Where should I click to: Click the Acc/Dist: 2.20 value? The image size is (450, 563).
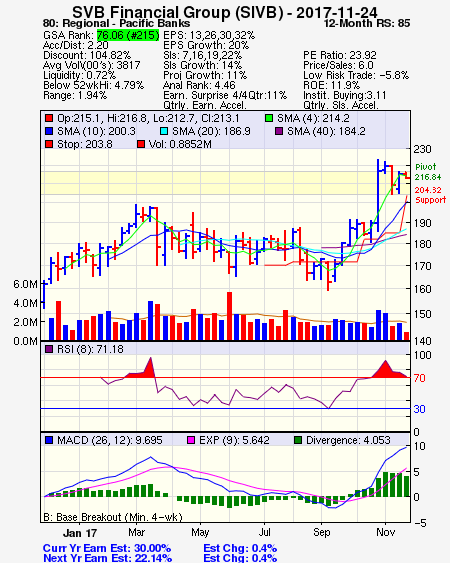pos(75,45)
